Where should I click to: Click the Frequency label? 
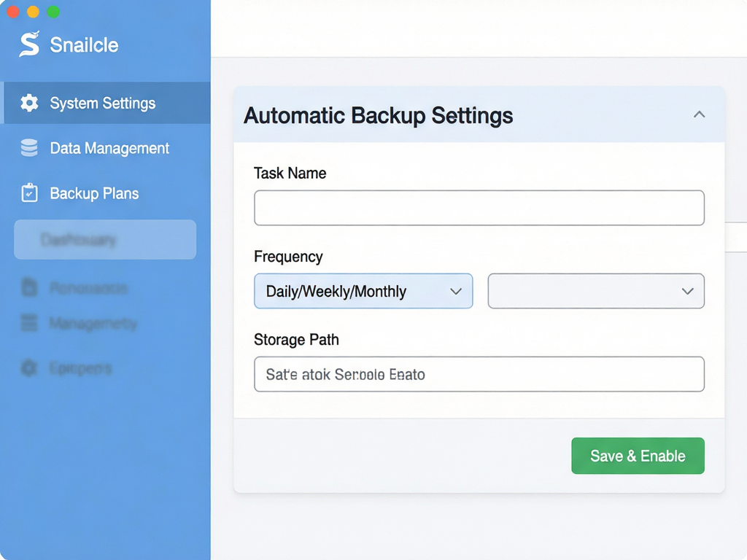tap(288, 257)
